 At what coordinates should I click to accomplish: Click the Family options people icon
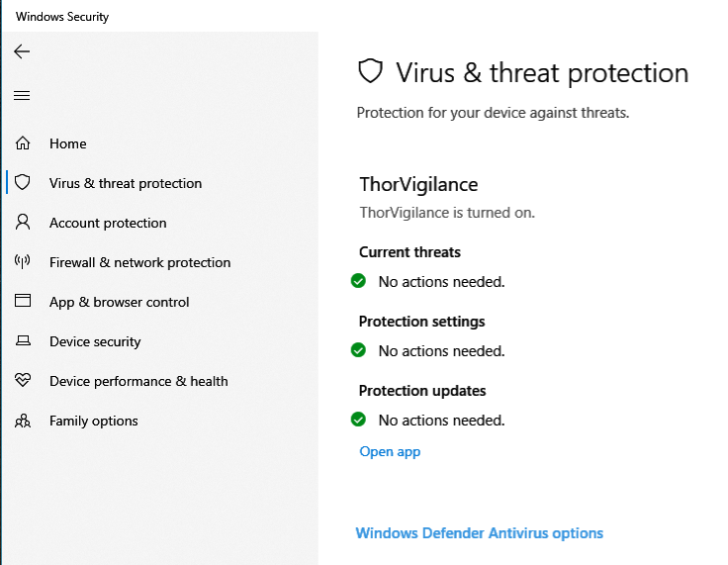[x=23, y=421]
